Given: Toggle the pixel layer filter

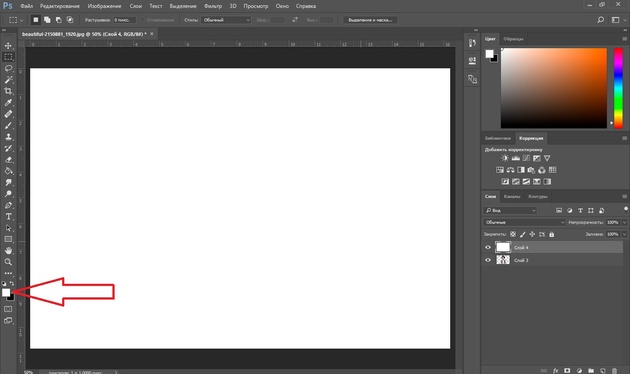Looking at the screenshot, I should click(x=559, y=211).
